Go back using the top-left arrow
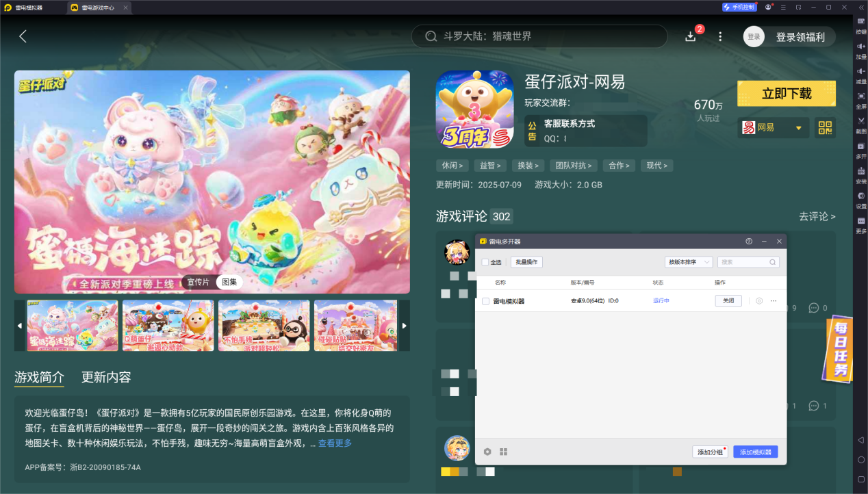 pyautogui.click(x=23, y=36)
